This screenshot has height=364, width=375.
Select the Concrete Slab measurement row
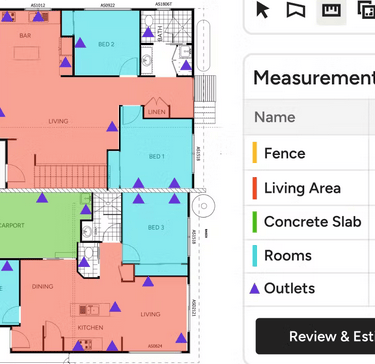click(x=309, y=222)
